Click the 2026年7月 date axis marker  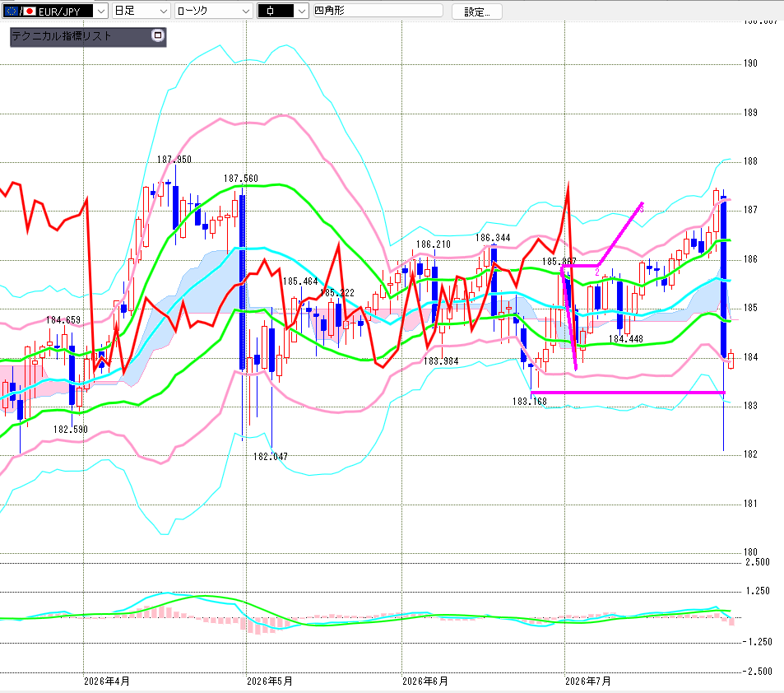point(588,681)
